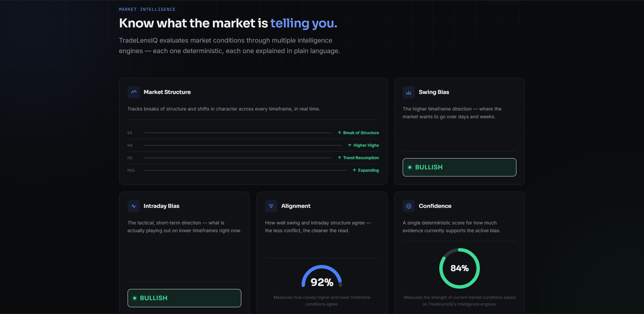Screen dimensions: 644x314
Task: Click the Higher Highs status label
Action: tap(366, 145)
